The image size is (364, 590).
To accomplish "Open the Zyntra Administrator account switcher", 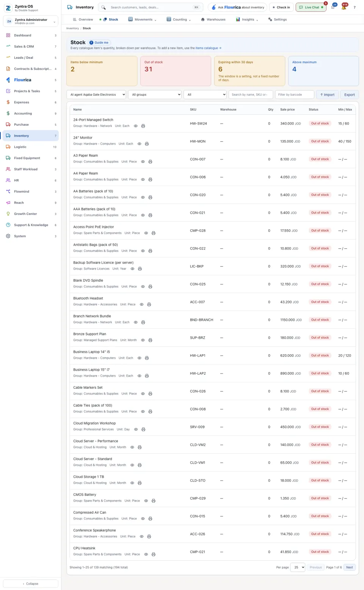I will [31, 21].
